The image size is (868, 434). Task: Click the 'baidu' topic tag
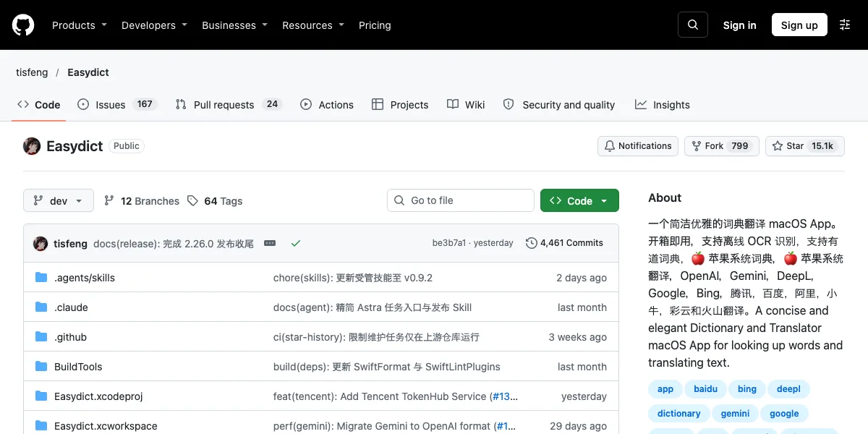[x=705, y=389]
